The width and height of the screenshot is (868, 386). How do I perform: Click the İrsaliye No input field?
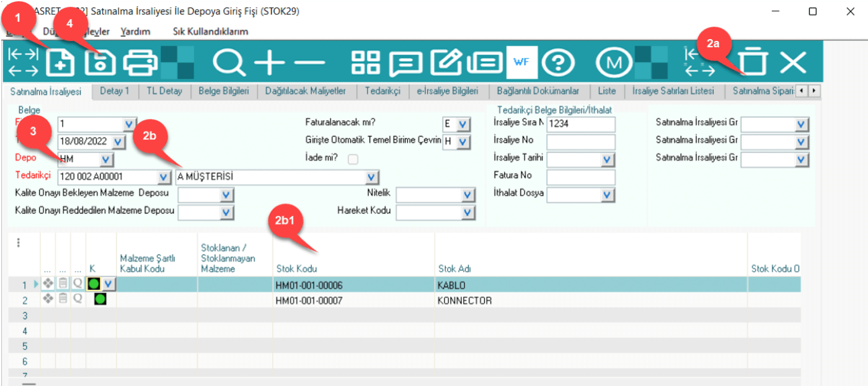click(581, 142)
